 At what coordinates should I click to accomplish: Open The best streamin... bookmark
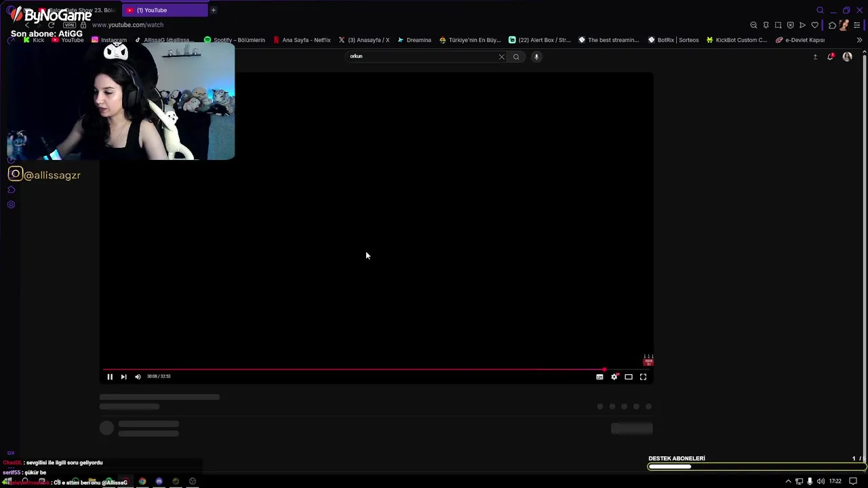point(609,40)
